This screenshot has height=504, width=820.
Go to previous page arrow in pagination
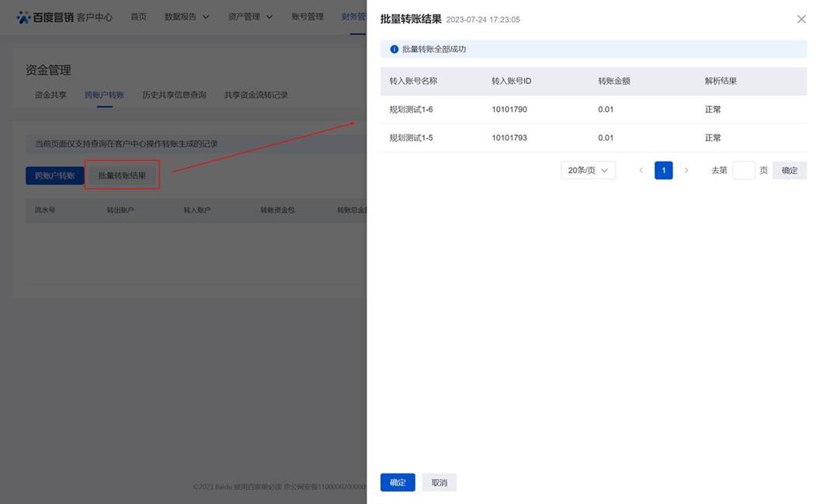click(641, 170)
